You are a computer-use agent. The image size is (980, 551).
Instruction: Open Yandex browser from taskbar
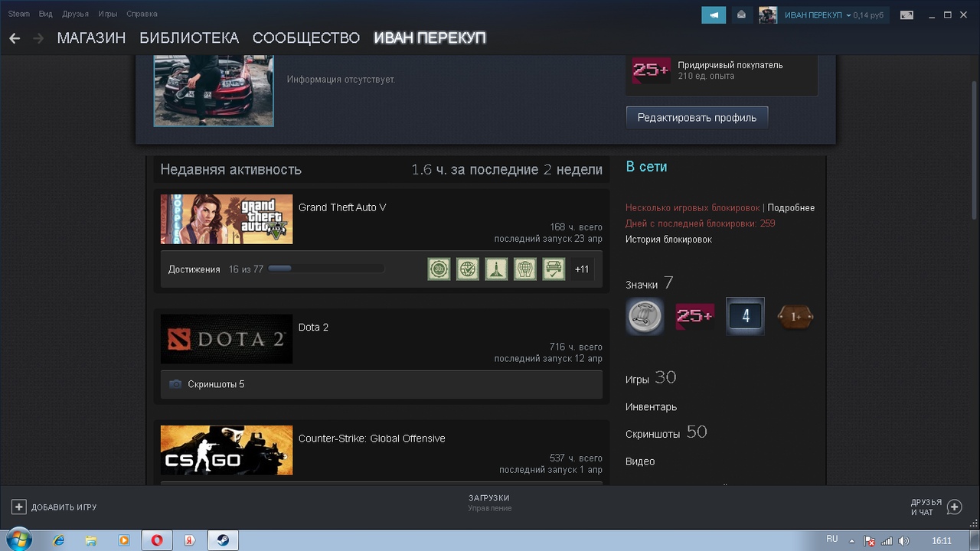(190, 540)
